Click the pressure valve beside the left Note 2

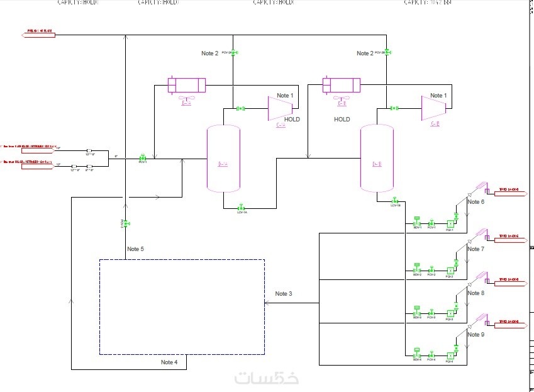[x=233, y=52]
